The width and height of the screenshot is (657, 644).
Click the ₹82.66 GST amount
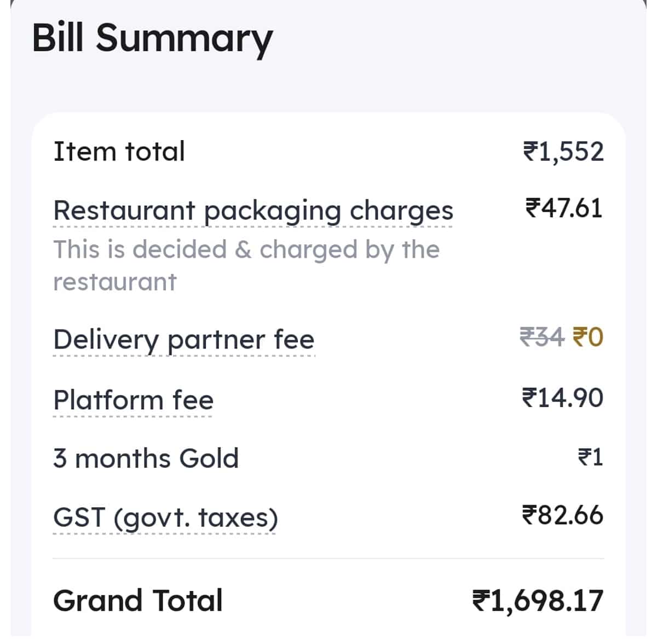coord(562,515)
